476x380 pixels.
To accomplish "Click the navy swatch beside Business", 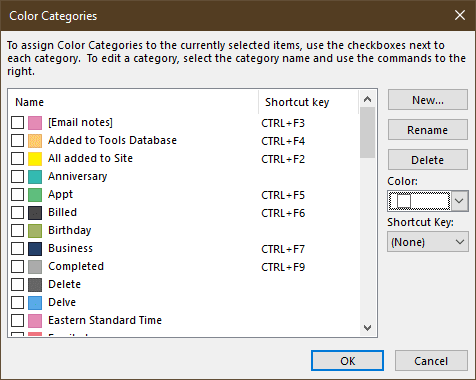I will pyautogui.click(x=35, y=249).
